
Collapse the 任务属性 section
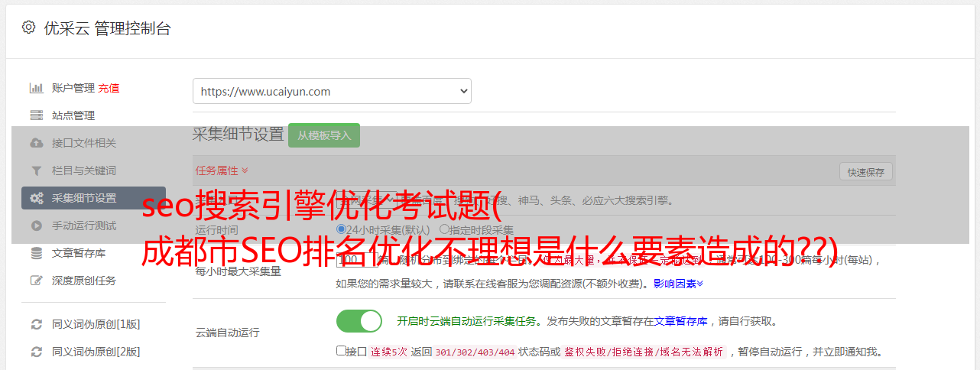pos(222,170)
